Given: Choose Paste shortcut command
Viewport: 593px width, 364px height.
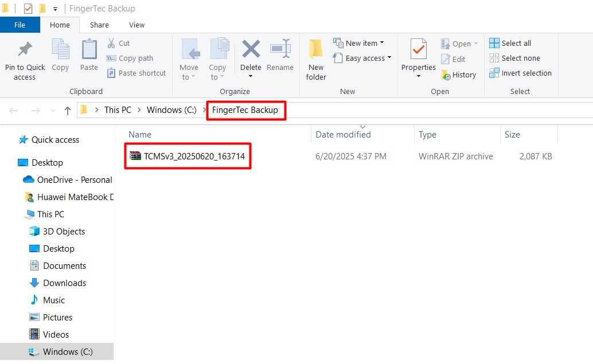Looking at the screenshot, I should [x=136, y=73].
